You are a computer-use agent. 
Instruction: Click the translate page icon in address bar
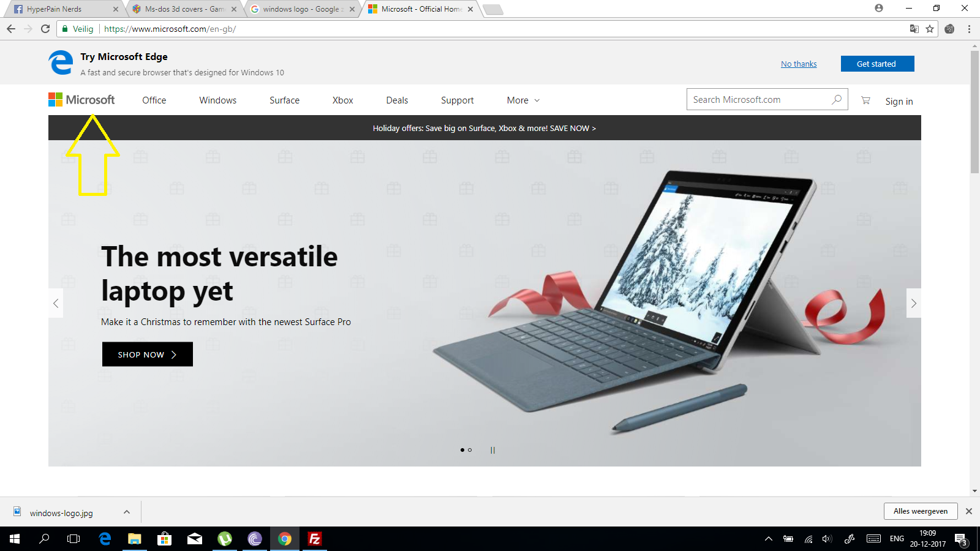pos(914,29)
